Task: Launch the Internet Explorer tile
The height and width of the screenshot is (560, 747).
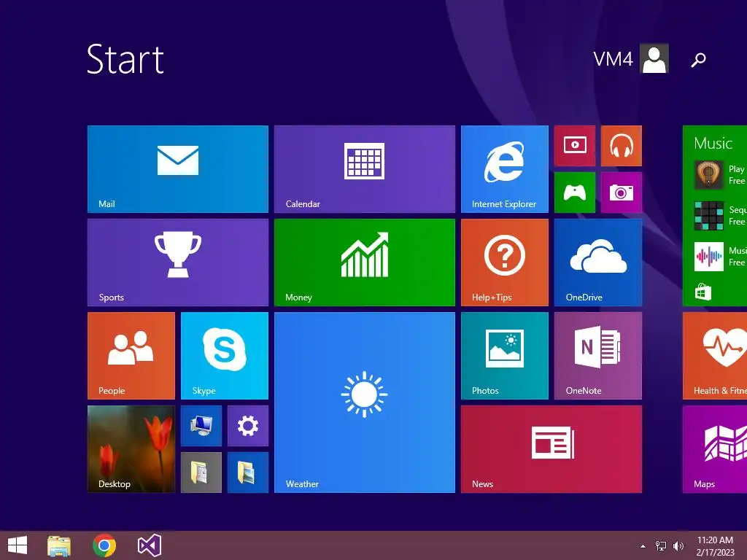Action: coord(505,169)
